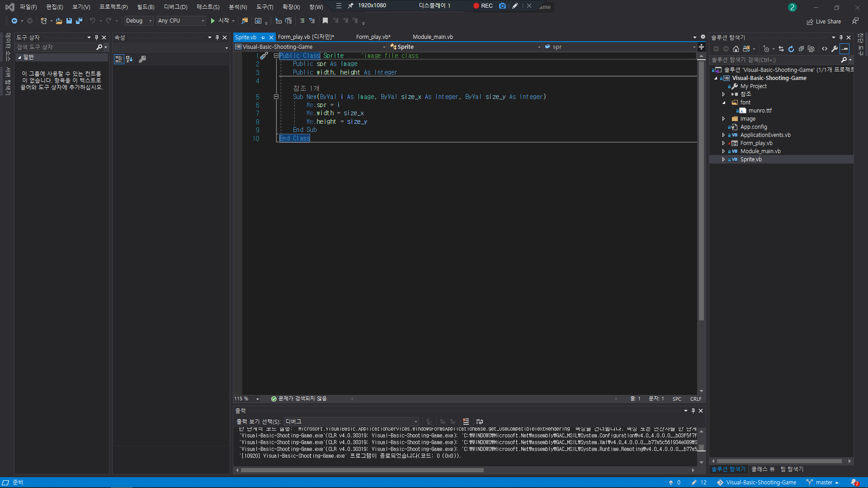Click the Solution Explorer Home icon

pos(736,49)
